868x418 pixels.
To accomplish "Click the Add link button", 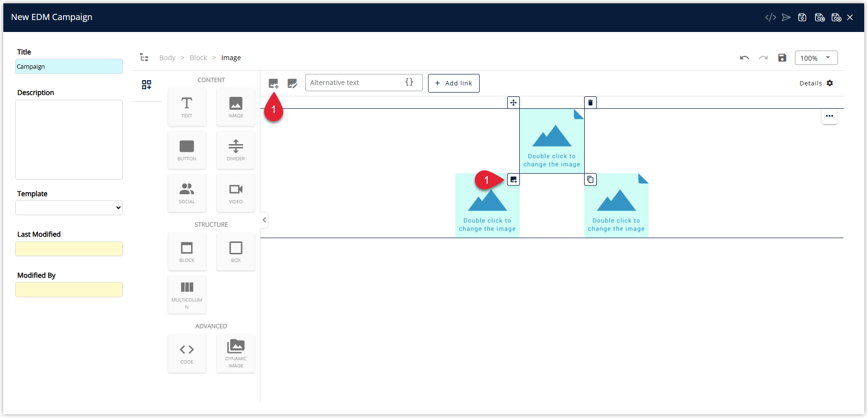I will coord(454,83).
